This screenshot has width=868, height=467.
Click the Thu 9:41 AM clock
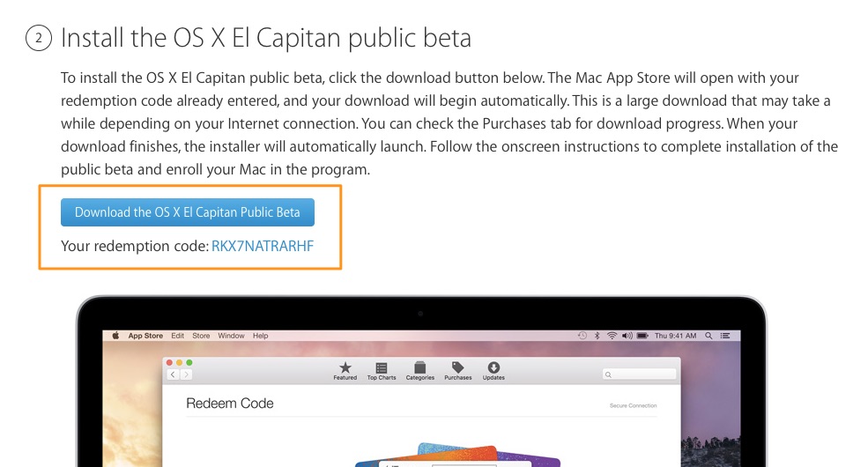coord(675,336)
